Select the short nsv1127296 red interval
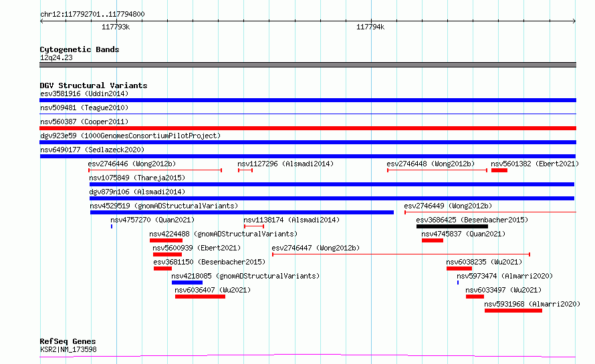Screen dimensions: 595x364 point(245,170)
